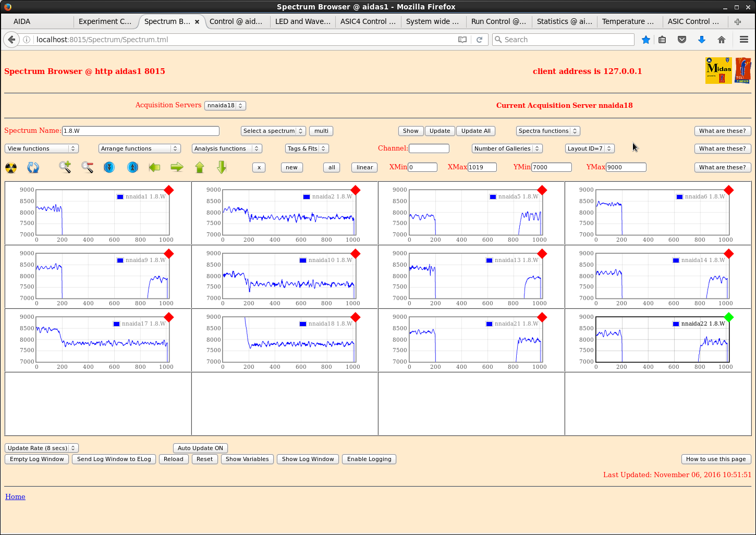Click red diamond marker on nnaida18 plot
The width and height of the screenshot is (756, 535).
click(356, 317)
